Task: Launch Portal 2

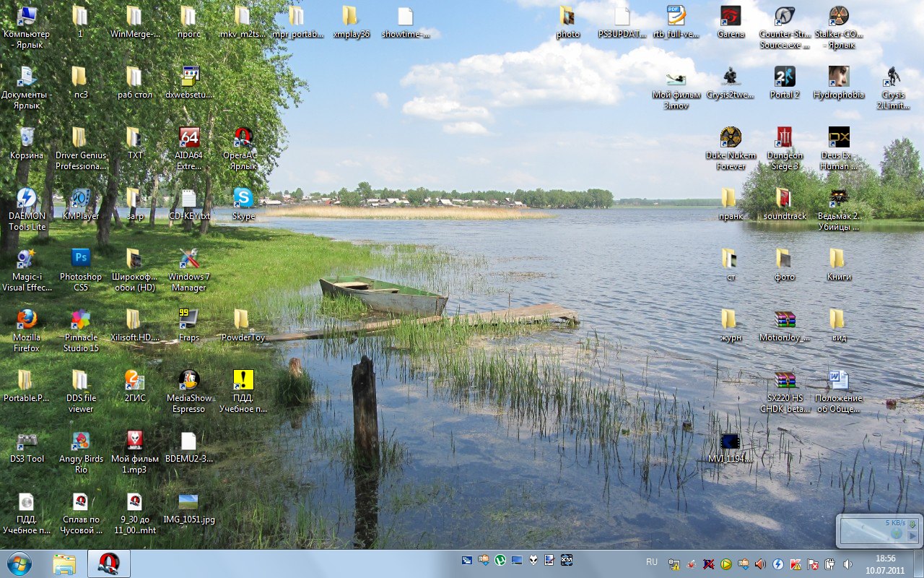Action: [785, 82]
